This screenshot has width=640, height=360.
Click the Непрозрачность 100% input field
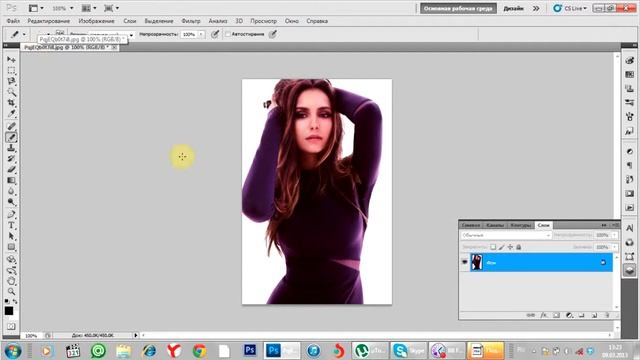tap(189, 34)
